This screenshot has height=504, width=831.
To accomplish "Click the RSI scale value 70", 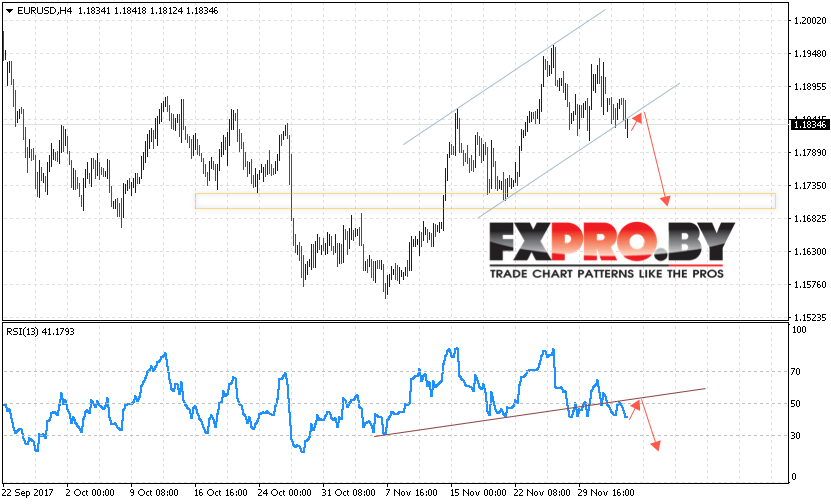I will tap(795, 372).
